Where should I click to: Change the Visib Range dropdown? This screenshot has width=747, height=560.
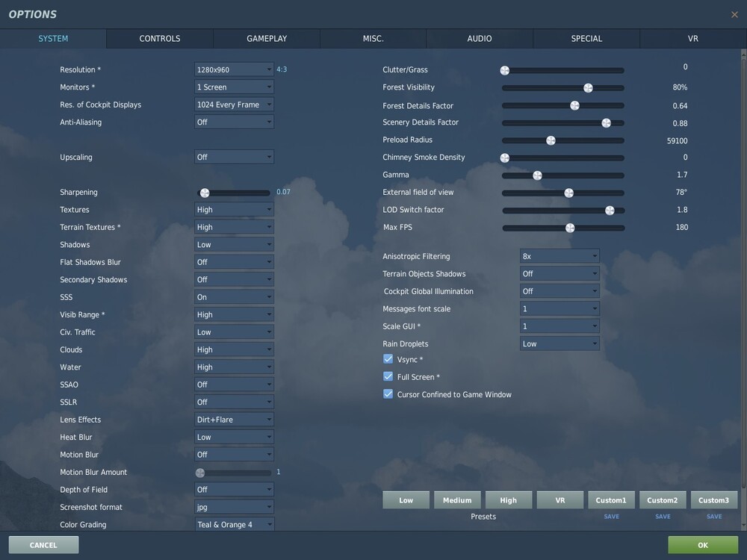click(x=234, y=315)
